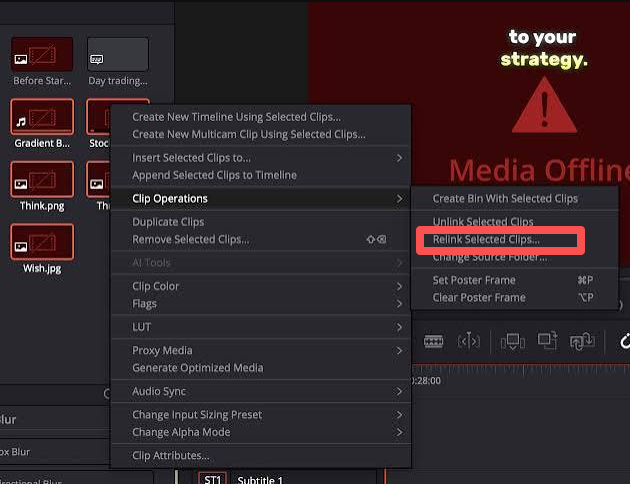Viewport: 630px width, 484px height.
Task: Expand the Audio Sync submenu
Action: (x=260, y=391)
